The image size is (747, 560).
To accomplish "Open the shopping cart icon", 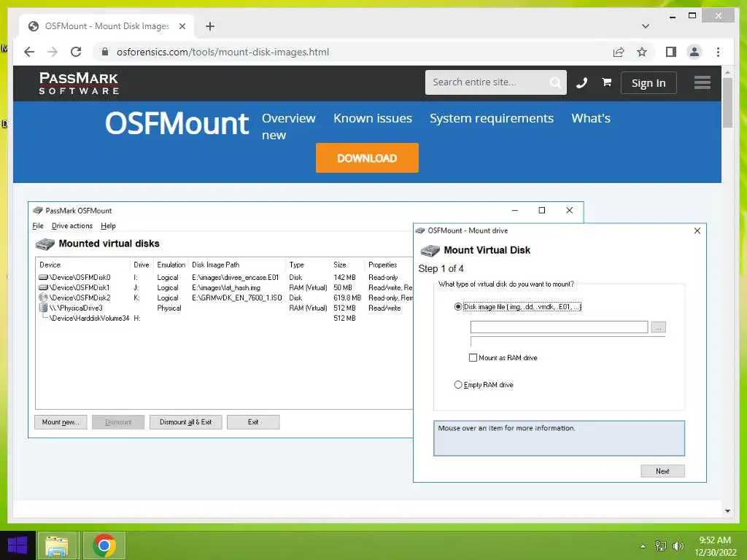I will pos(606,82).
